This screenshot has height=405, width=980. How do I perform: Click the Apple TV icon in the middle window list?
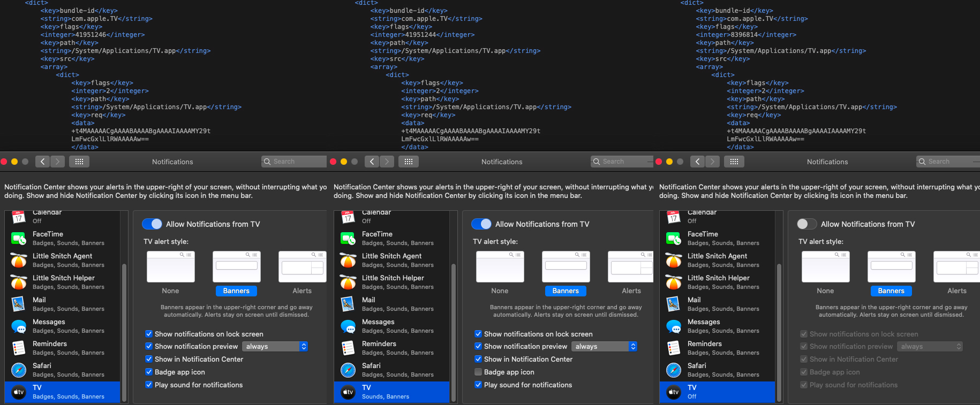click(x=348, y=392)
